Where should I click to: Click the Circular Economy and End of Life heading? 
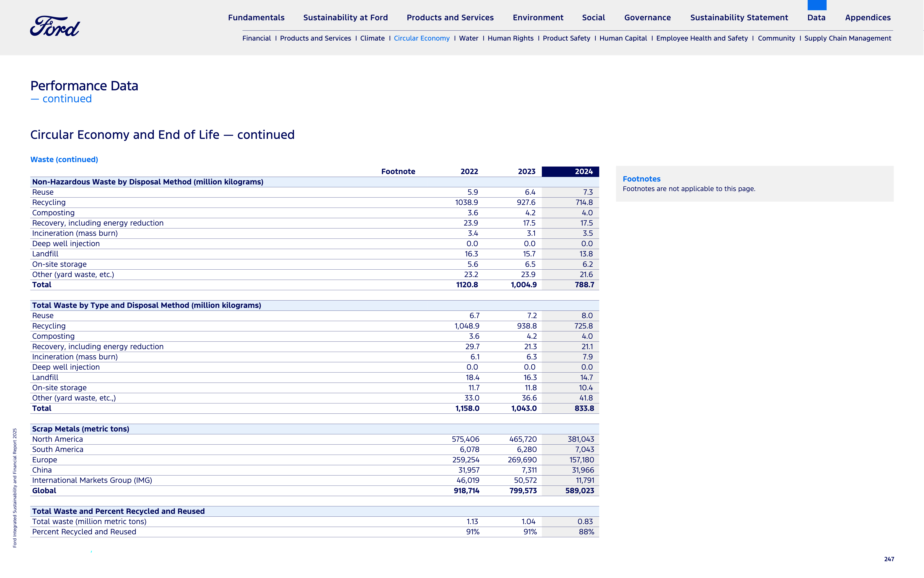click(x=162, y=135)
